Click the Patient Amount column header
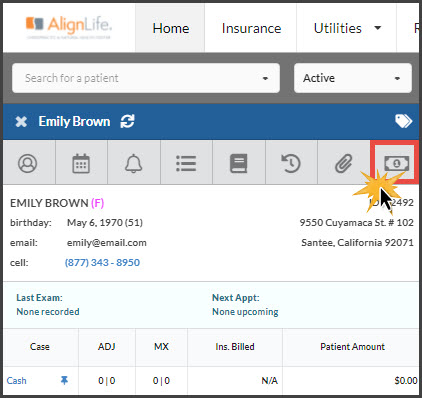The height and width of the screenshot is (398, 422). pos(352,347)
